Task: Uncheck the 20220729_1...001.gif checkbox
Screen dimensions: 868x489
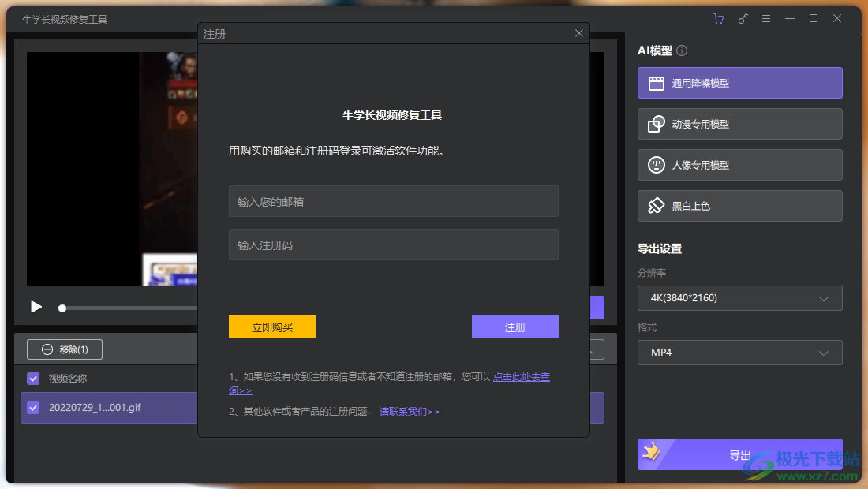Action: point(33,408)
